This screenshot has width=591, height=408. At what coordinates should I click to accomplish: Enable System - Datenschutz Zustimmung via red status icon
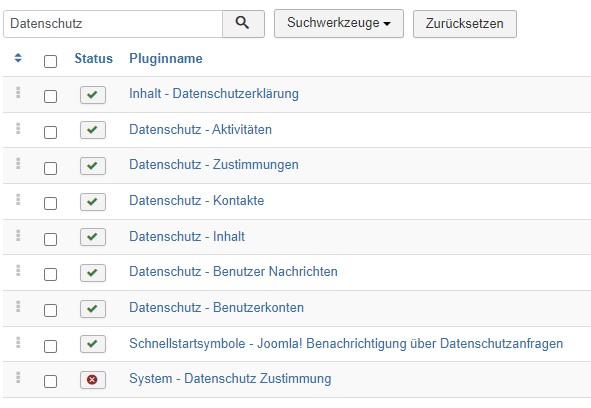(x=93, y=380)
